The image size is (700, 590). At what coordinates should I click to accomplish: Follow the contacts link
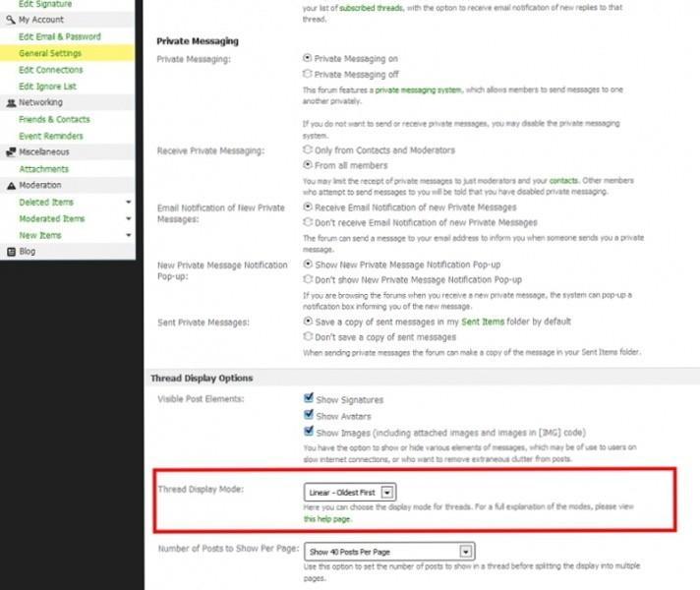point(563,180)
